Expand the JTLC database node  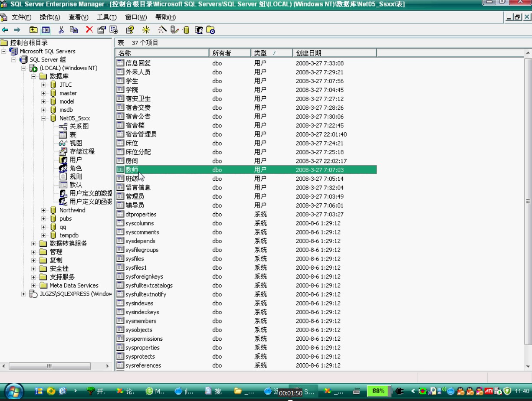point(43,85)
